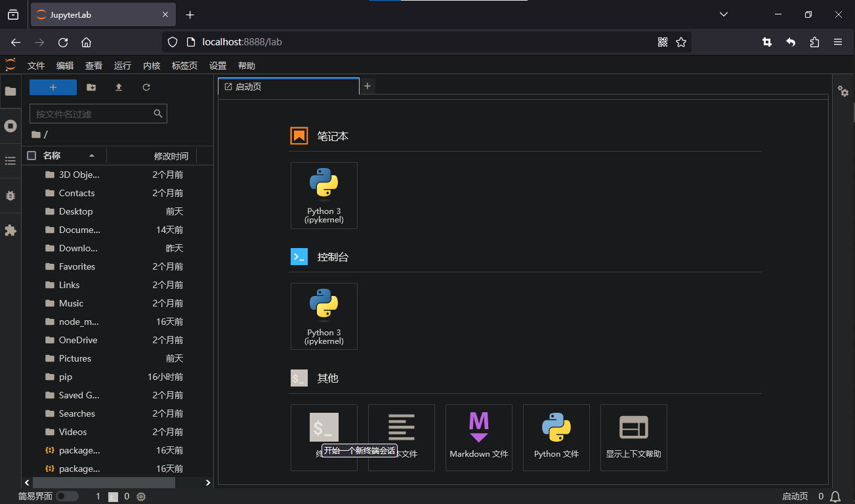
Task: Select the Pictures folder
Action: pos(117,358)
